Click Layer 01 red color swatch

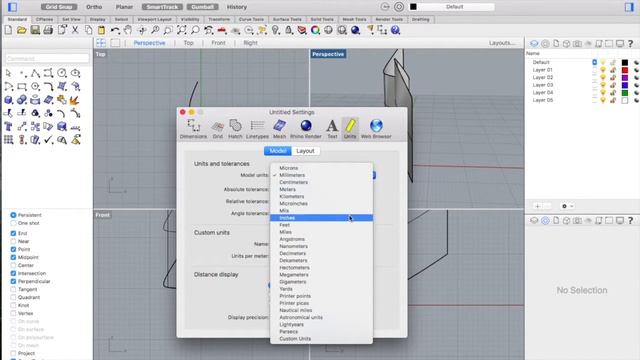click(624, 70)
